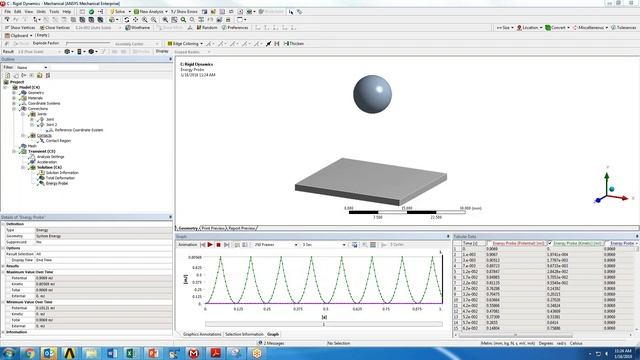The height and width of the screenshot is (360, 640).
Task: Open the Edit menu
Action: click(x=18, y=12)
